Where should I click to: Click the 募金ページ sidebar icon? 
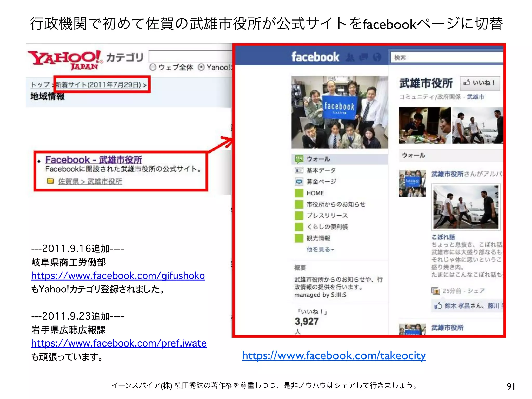pyautogui.click(x=299, y=182)
